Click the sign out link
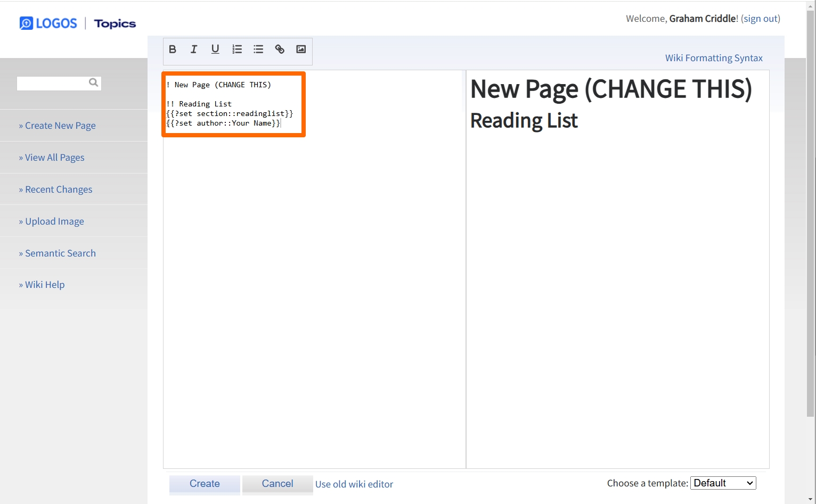The image size is (816, 504). pos(761,19)
